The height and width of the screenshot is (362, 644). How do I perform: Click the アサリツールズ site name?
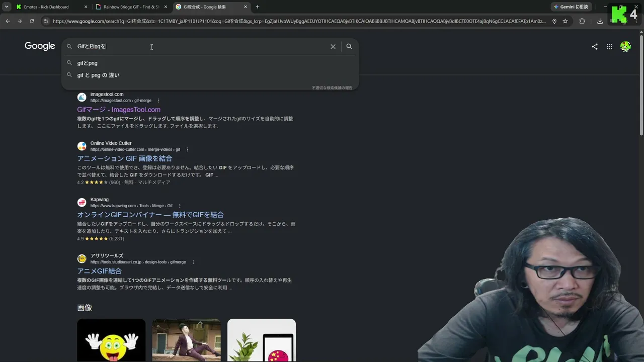[107, 256]
